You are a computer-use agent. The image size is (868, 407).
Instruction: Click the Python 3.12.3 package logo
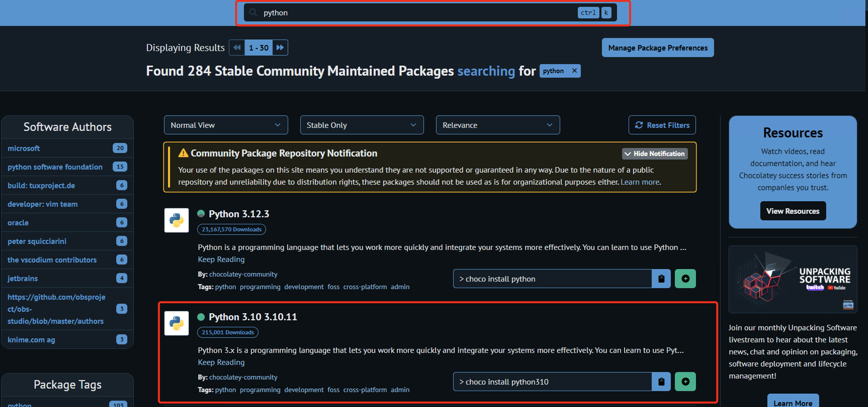point(176,220)
